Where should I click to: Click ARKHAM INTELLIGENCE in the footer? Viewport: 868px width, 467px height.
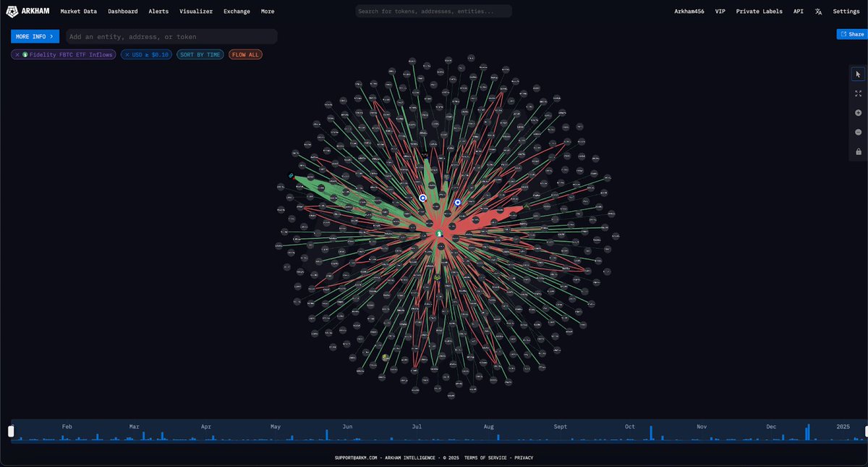[x=412, y=458]
